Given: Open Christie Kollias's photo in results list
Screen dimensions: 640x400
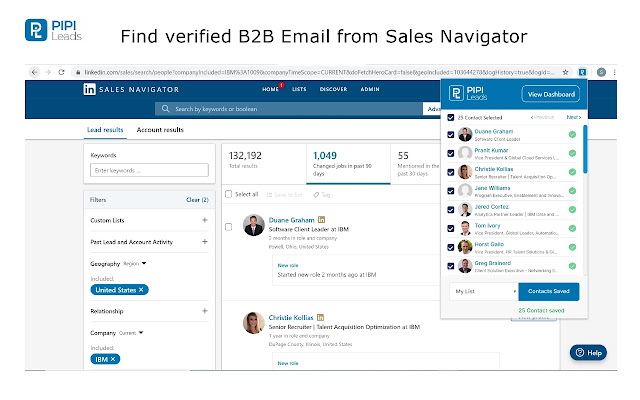Looking at the screenshot, I should pos(253,322).
